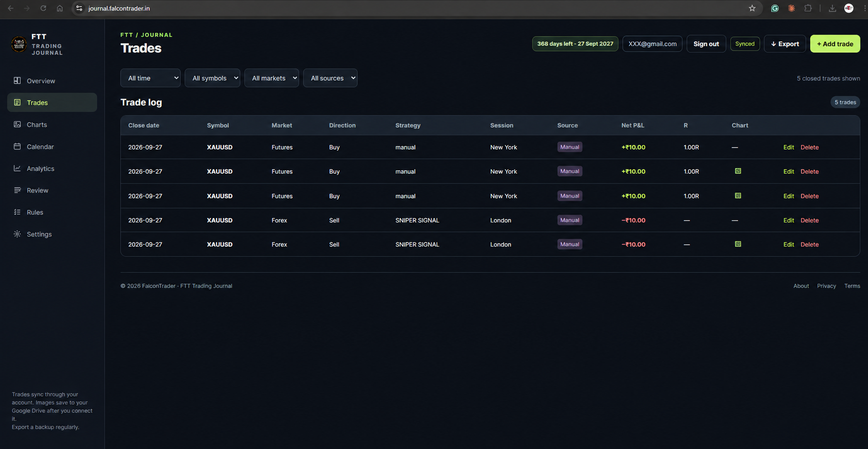Click the orange burst extension icon
This screenshot has width=868, height=449.
pos(791,8)
